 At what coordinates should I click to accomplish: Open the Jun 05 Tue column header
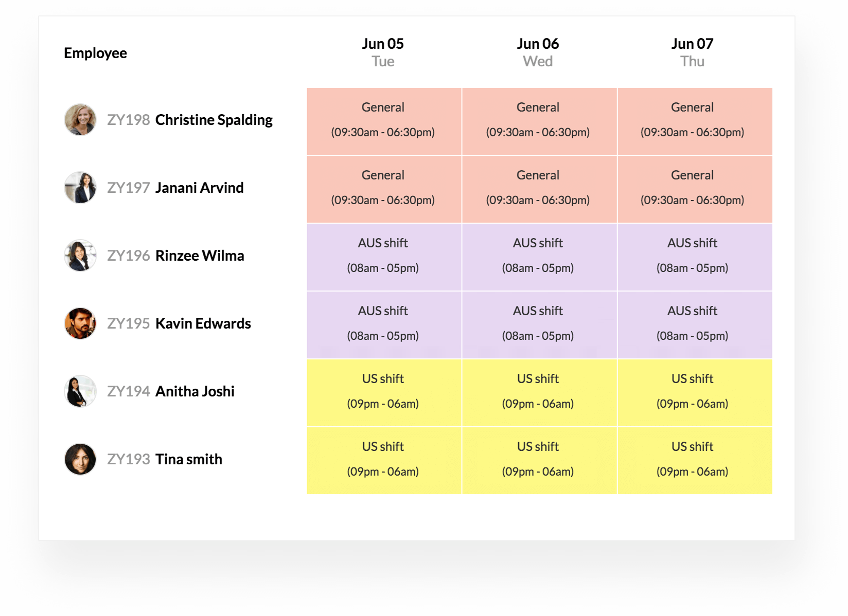coord(383,52)
